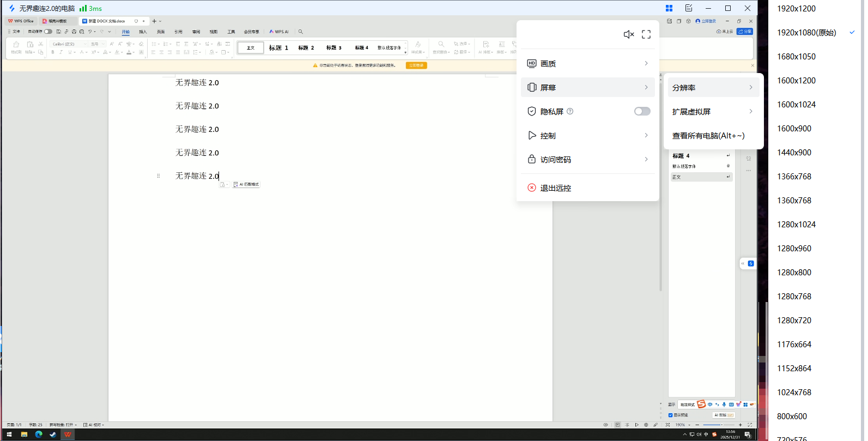This screenshot has height=441, width=868.
Task: Open the Calibri font name dropdown
Action: point(69,44)
